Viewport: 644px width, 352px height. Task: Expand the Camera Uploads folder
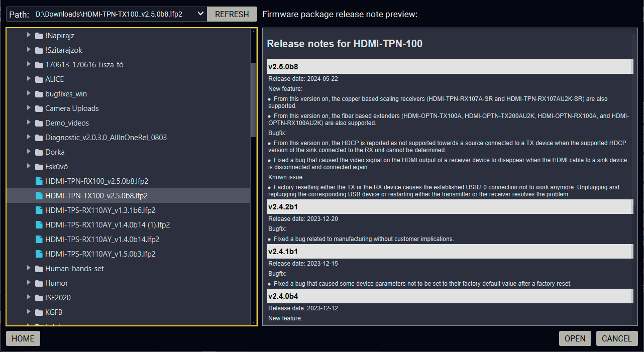29,108
